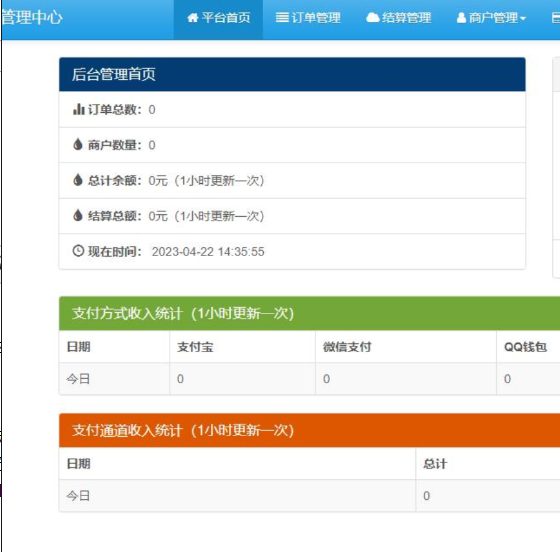Click the droplet icon beside 总计余额
Screen dimensions: 560x552
[78, 180]
